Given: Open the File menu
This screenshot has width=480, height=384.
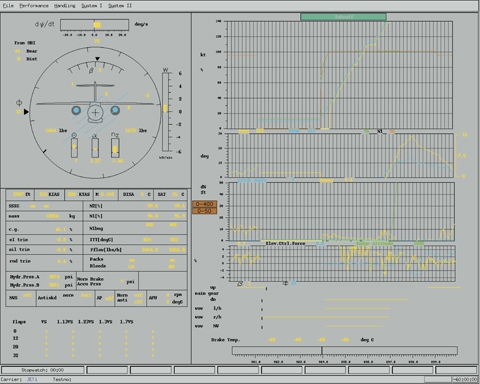Looking at the screenshot, I should (x=8, y=6).
